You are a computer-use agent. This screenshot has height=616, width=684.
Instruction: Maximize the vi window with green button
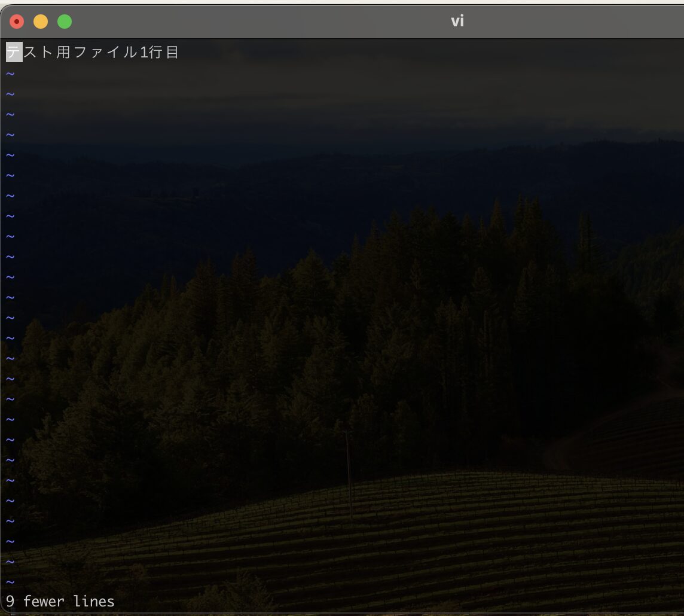[65, 22]
